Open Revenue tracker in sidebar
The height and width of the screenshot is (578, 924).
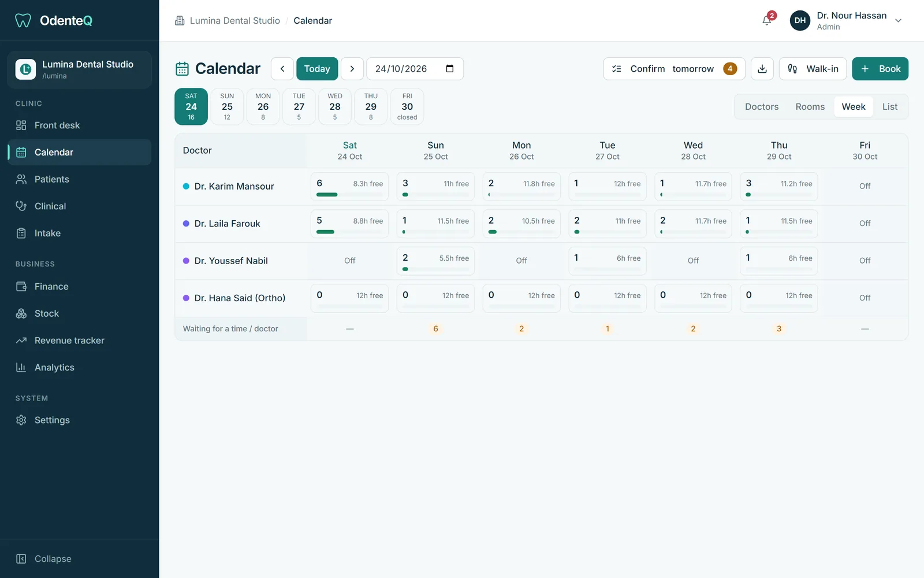point(80,340)
